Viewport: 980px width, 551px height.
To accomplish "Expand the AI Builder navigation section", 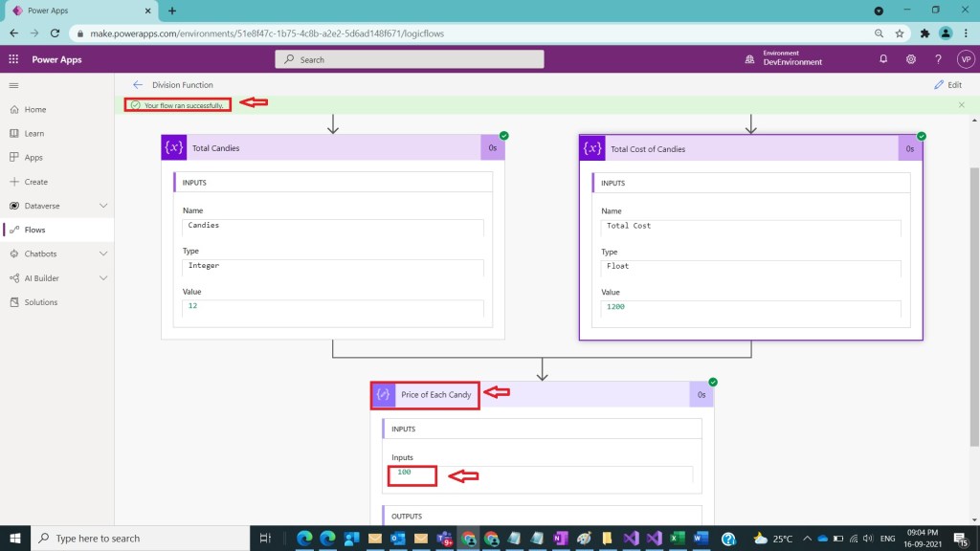I will pos(103,278).
